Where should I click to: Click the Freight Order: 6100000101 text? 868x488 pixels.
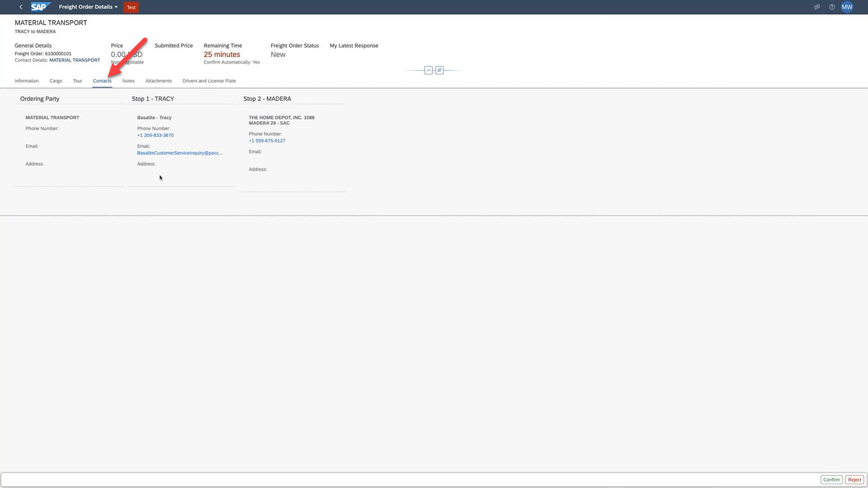pyautogui.click(x=43, y=54)
